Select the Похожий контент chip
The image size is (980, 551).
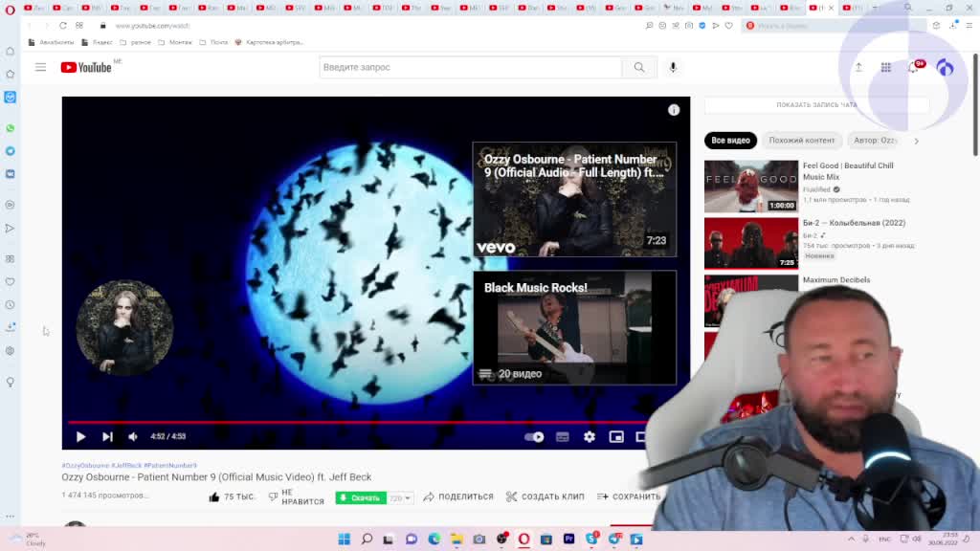coord(801,141)
